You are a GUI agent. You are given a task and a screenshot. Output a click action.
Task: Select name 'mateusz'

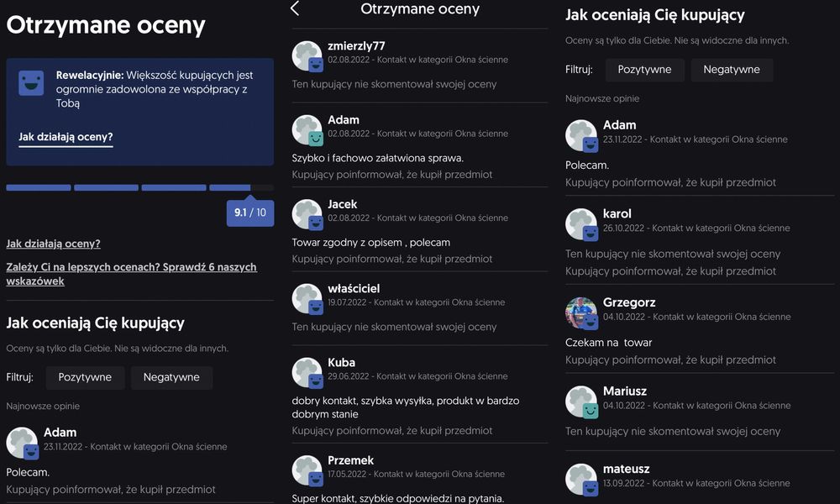click(x=627, y=470)
